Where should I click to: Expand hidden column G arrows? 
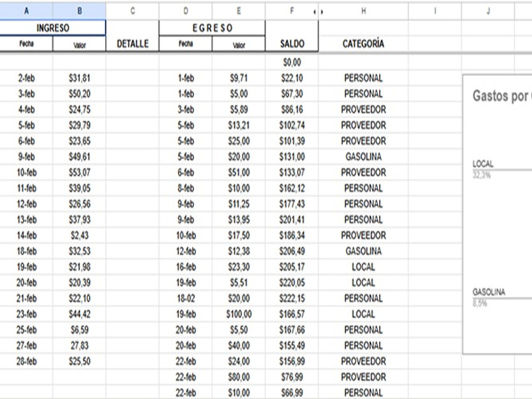click(x=318, y=12)
